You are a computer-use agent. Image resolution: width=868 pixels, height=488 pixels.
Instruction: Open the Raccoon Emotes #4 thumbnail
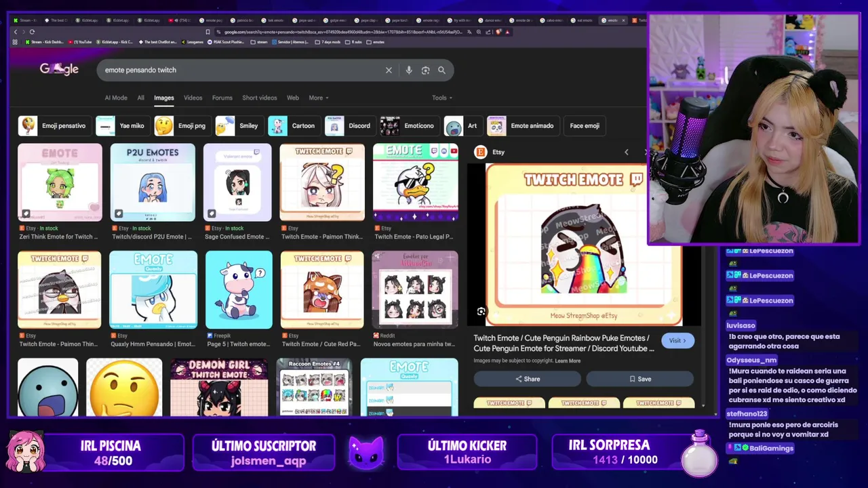tap(314, 387)
